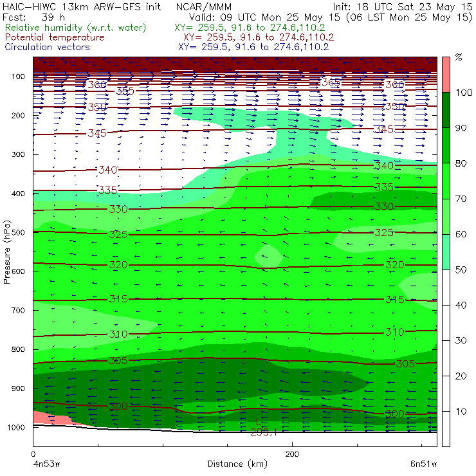Click the 'Distance (km)' horizontal axis title

coord(237,464)
